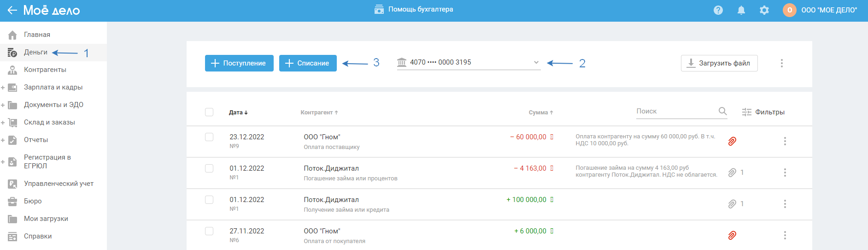Open help question mark icon in header

click(718, 10)
